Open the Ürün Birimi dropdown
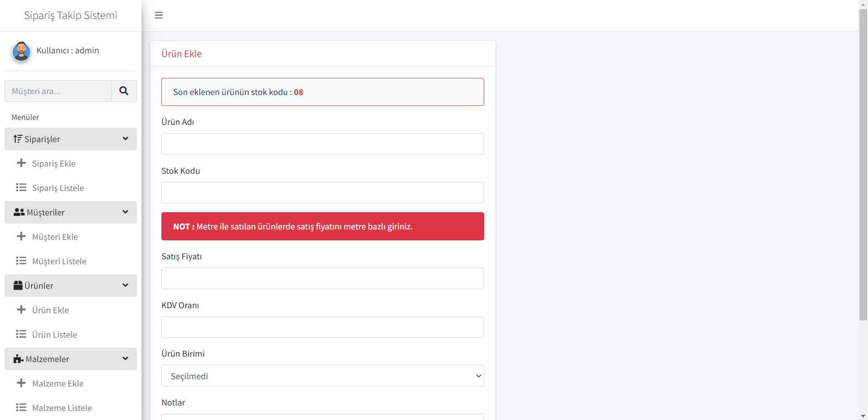Screen dimensions: 868x420 click(x=322, y=376)
